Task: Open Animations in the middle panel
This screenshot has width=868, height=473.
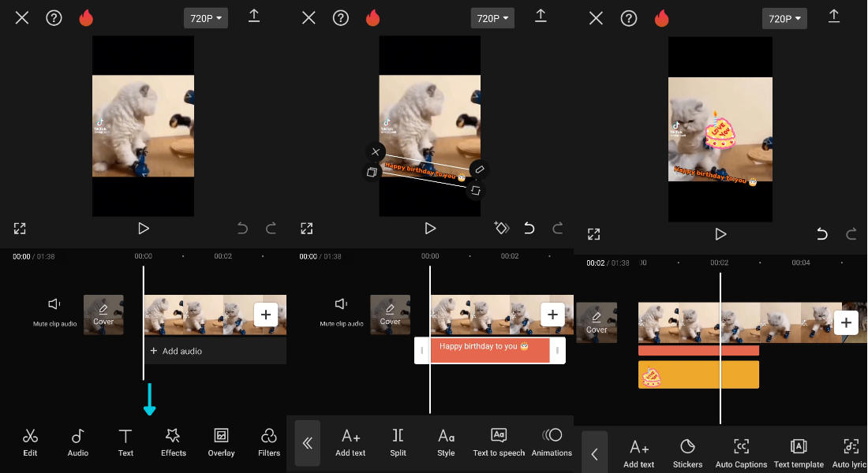Action: coord(552,442)
